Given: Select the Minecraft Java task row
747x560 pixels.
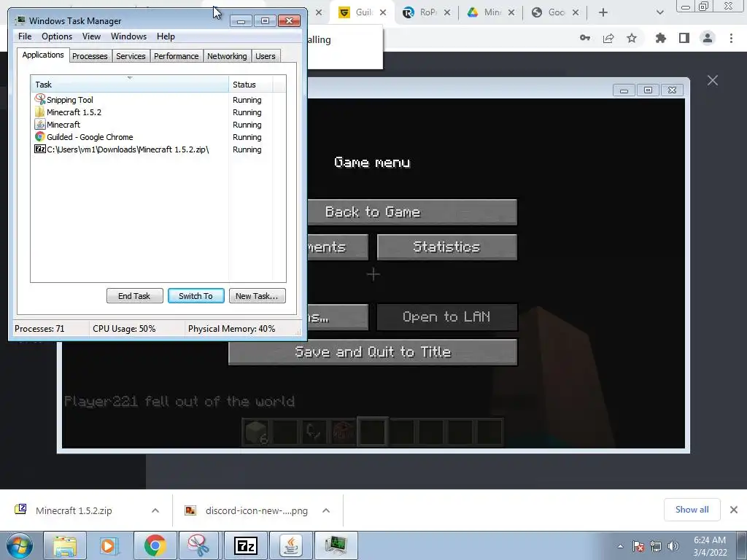Looking at the screenshot, I should pyautogui.click(x=158, y=124).
